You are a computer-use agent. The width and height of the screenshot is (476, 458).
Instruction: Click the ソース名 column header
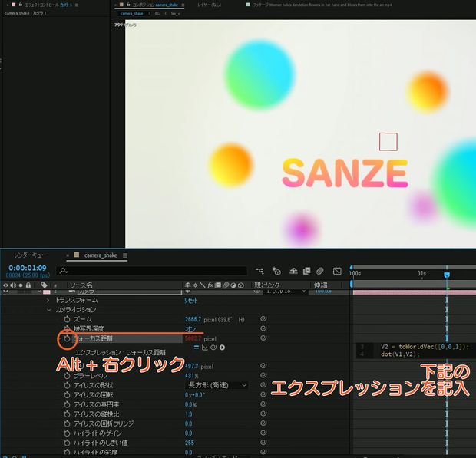point(81,285)
